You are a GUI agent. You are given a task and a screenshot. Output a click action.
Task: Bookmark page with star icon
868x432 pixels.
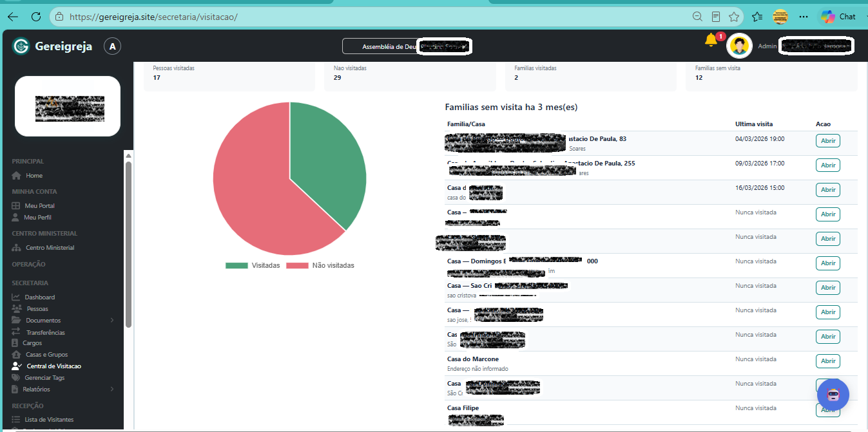(x=733, y=17)
